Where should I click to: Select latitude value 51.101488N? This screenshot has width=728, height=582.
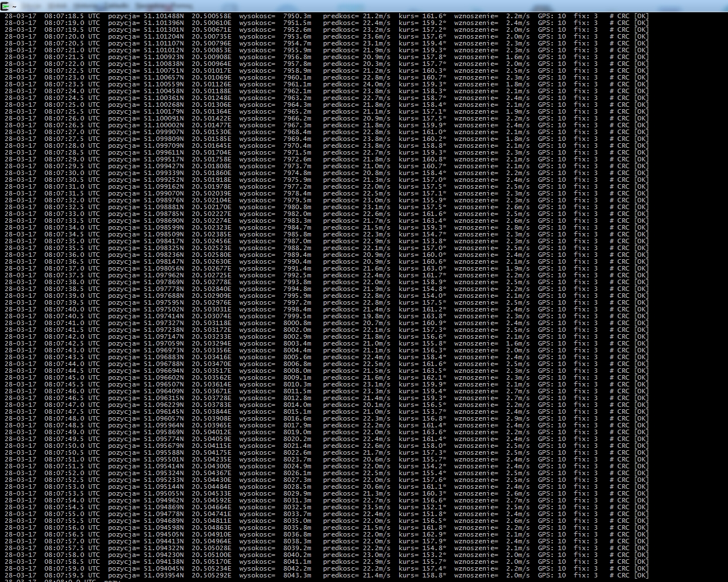164,16
